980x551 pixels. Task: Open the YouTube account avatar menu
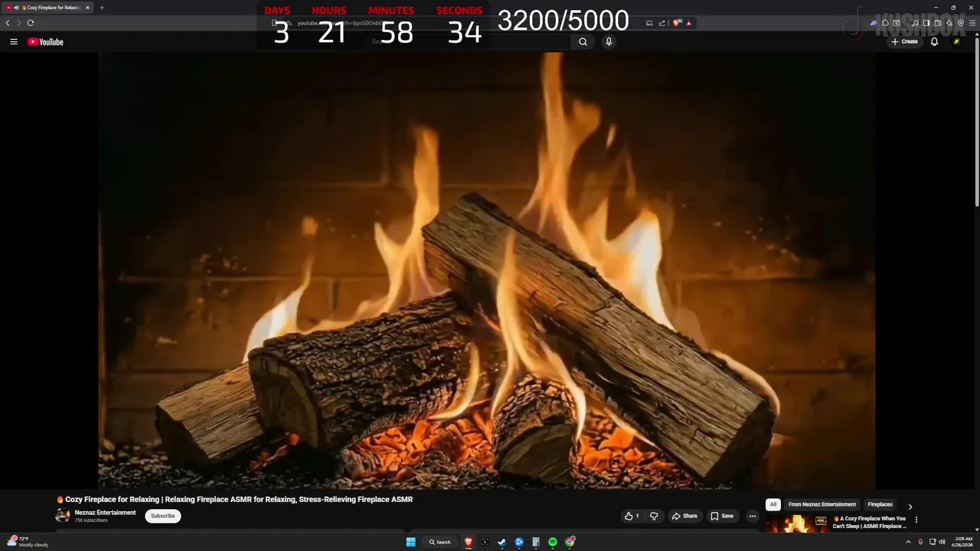pyautogui.click(x=956, y=42)
